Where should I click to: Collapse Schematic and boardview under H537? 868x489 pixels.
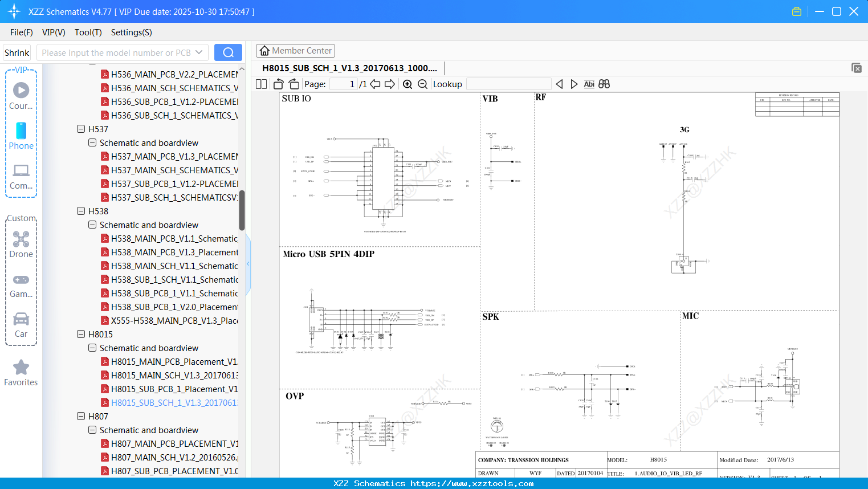tap(92, 142)
